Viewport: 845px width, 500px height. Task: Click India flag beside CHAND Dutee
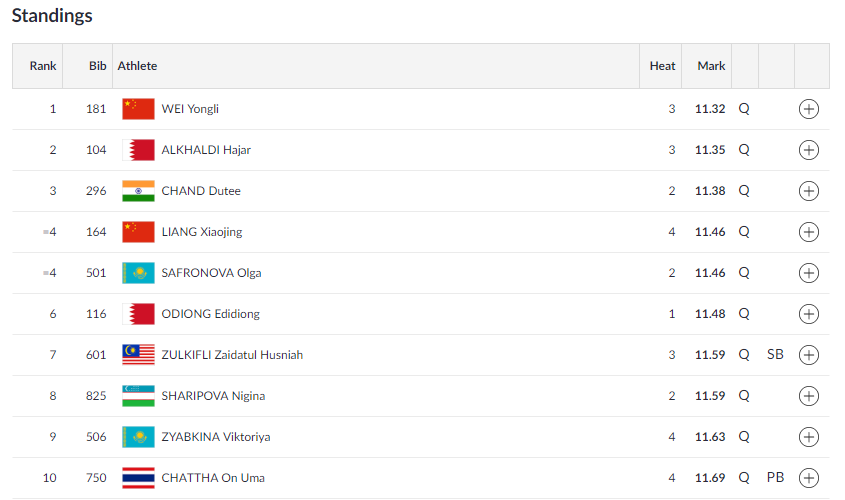click(138, 191)
